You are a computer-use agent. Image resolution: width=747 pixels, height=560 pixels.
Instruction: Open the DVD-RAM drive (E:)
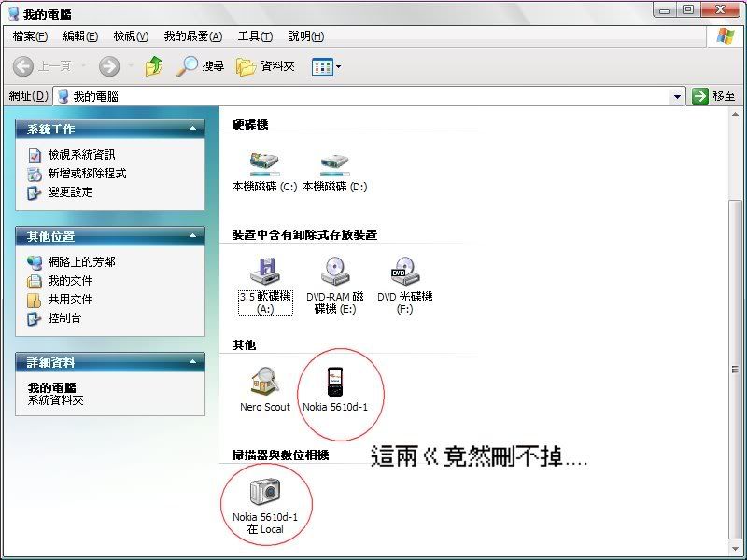(335, 273)
